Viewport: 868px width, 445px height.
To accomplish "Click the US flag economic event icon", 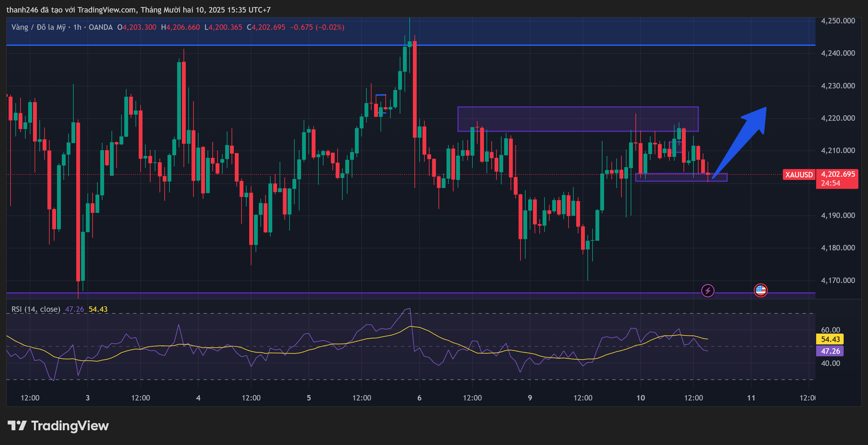I will point(760,291).
